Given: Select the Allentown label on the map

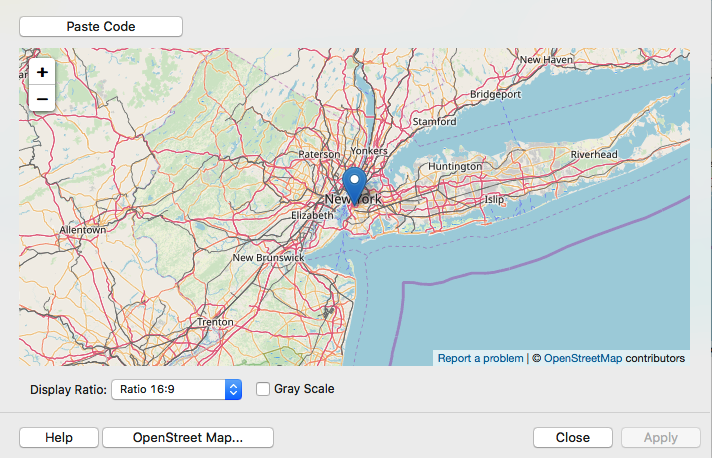Looking at the screenshot, I should coord(82,230).
